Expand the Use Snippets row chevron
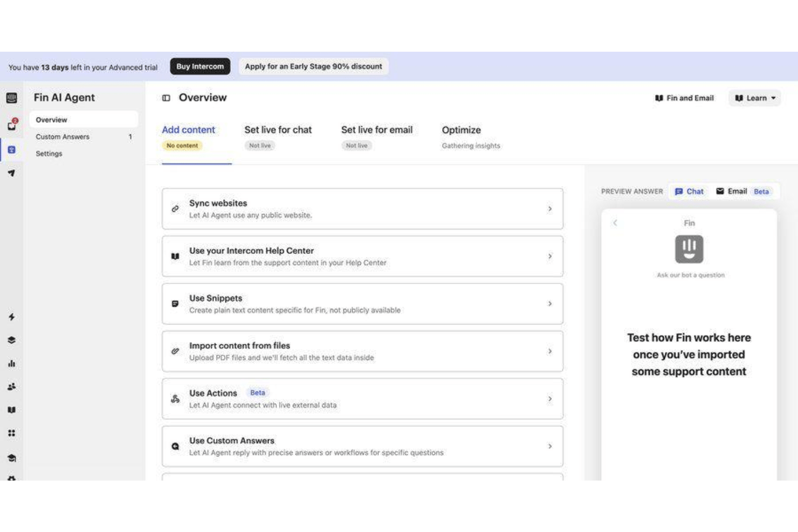 pyautogui.click(x=550, y=303)
